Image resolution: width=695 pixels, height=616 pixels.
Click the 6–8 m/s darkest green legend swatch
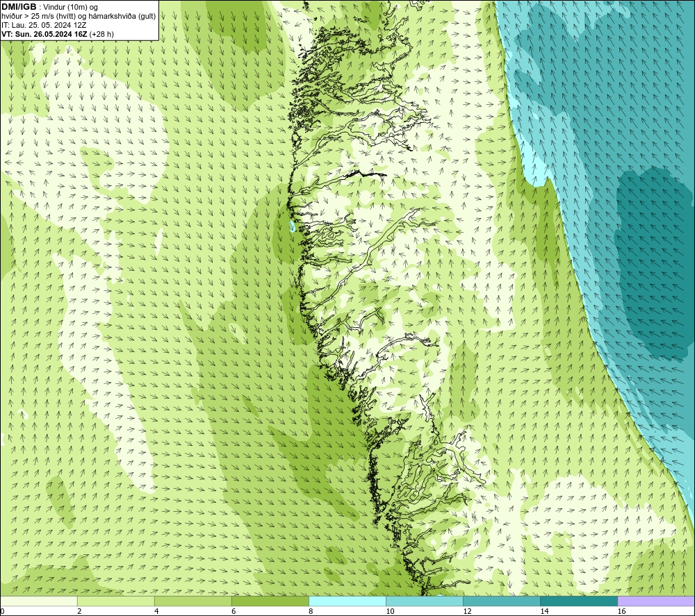270,601
